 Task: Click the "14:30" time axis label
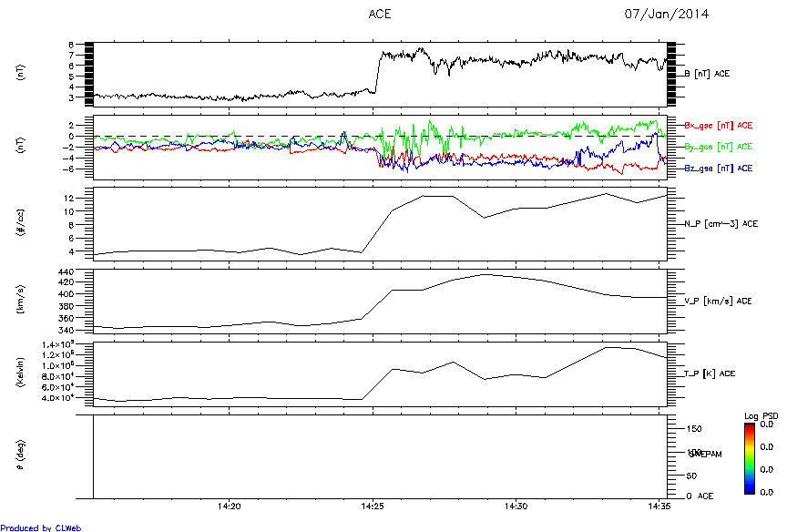tap(516, 506)
